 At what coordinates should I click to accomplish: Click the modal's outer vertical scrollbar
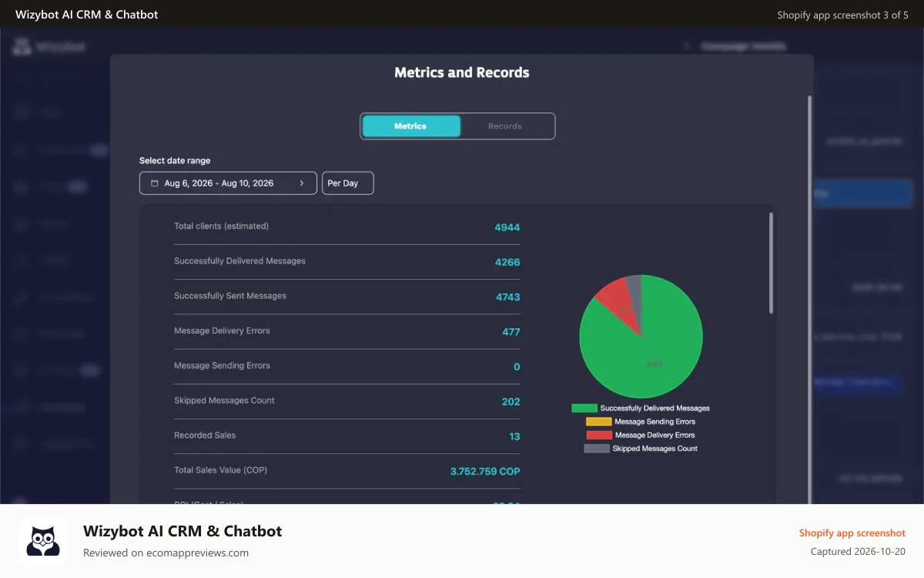tap(808, 301)
